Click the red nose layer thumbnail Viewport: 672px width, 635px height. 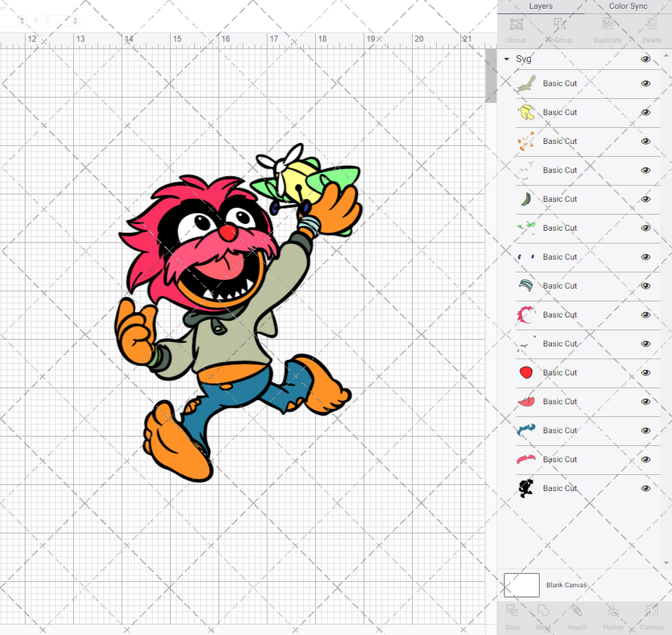523,372
